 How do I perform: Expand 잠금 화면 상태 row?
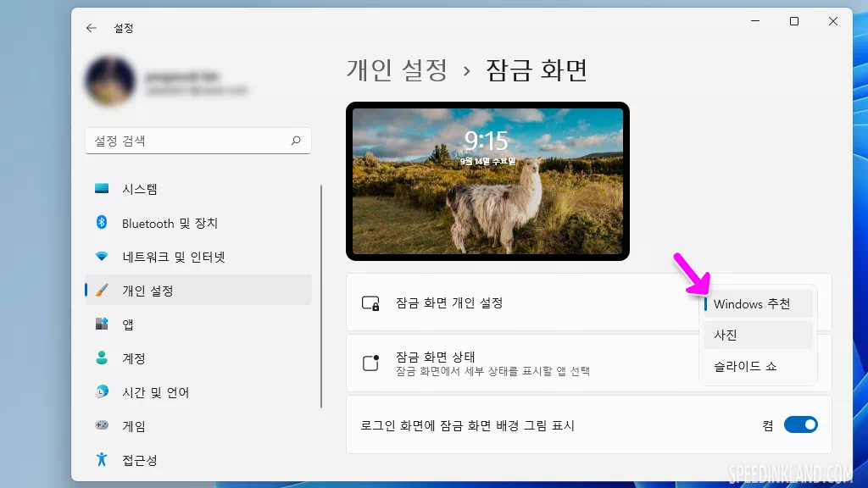point(589,363)
